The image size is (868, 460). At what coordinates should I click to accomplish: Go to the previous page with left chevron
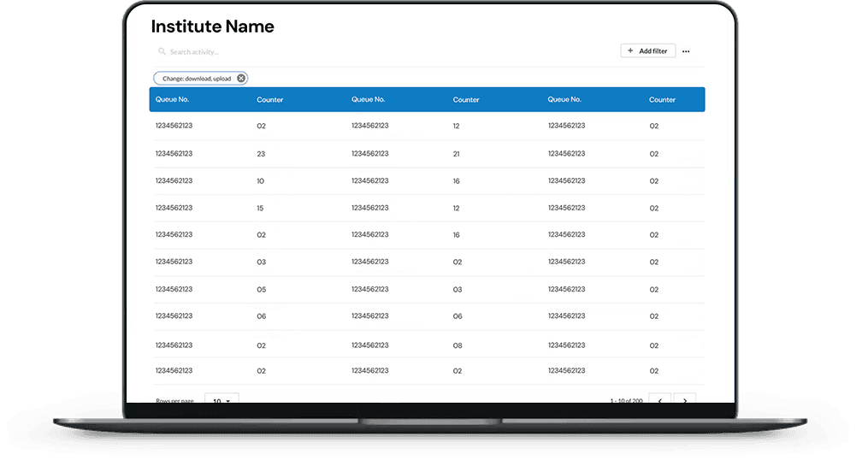[660, 399]
